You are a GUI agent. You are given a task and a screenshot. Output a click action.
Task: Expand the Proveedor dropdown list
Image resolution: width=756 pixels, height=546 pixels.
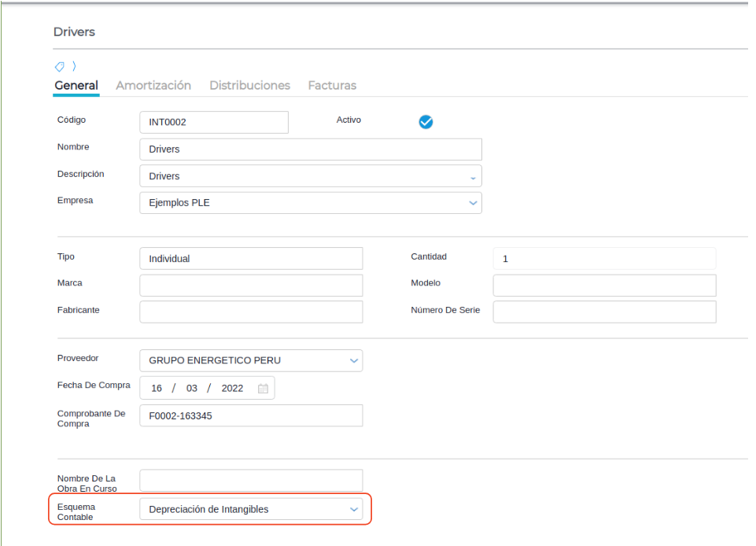point(353,361)
